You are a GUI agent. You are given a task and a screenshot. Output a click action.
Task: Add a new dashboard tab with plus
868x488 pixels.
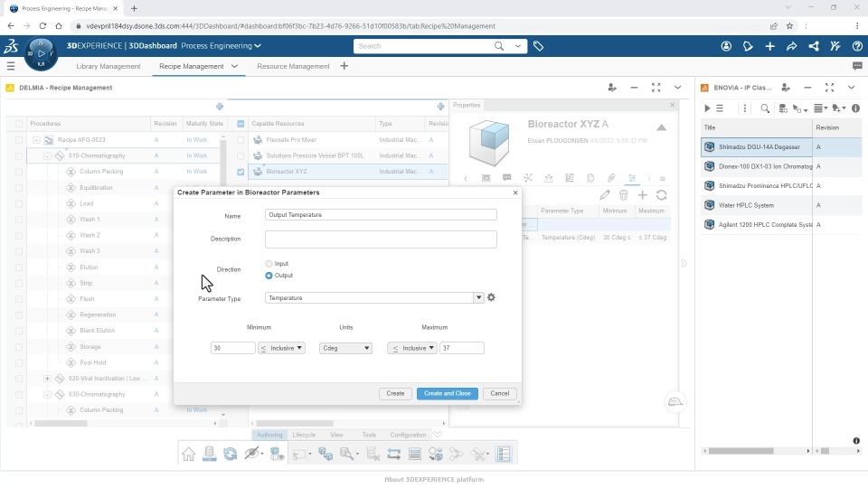point(344,66)
